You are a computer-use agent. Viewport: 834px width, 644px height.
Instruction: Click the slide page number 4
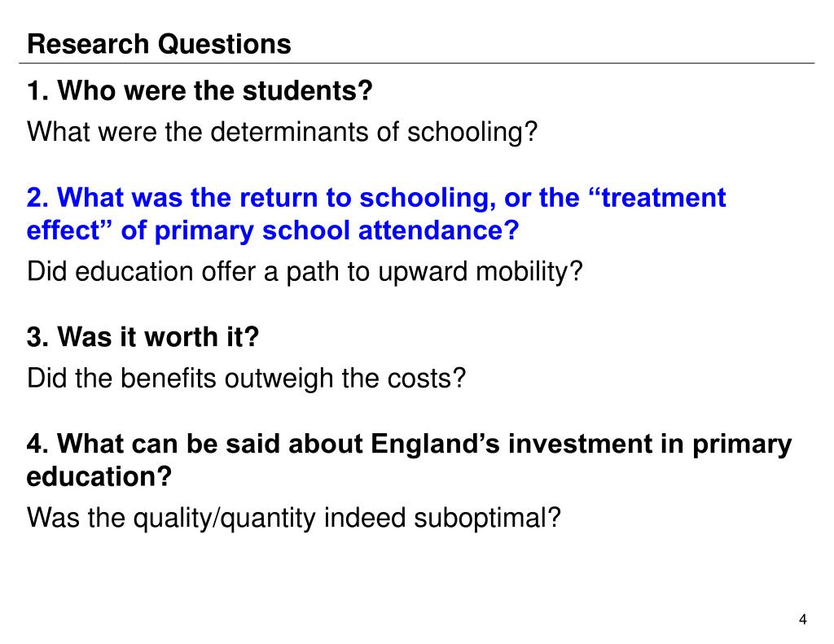pos(802,620)
